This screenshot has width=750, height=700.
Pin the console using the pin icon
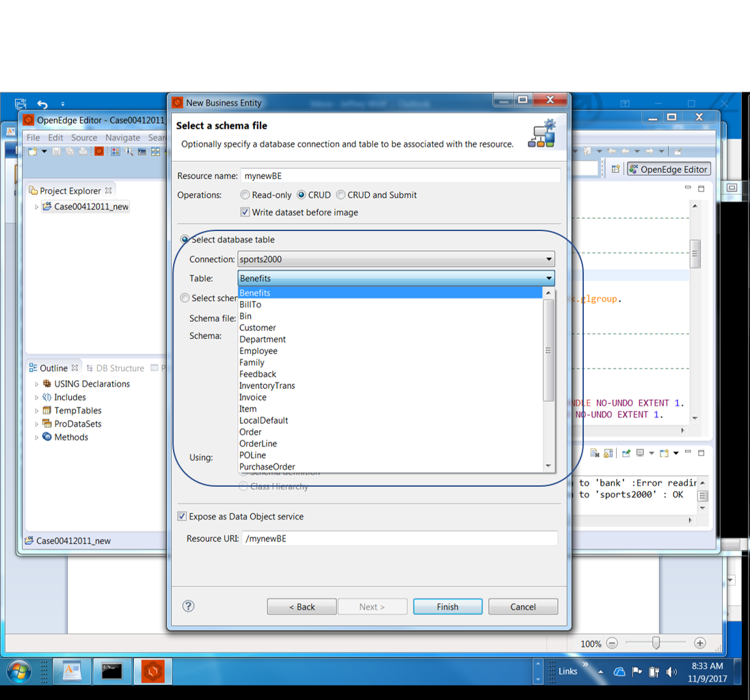pyautogui.click(x=626, y=453)
